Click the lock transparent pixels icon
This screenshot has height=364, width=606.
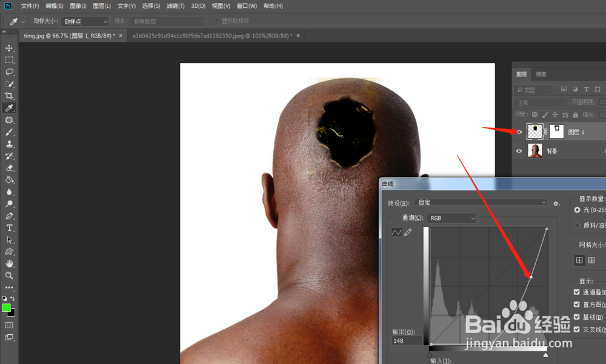(535, 114)
